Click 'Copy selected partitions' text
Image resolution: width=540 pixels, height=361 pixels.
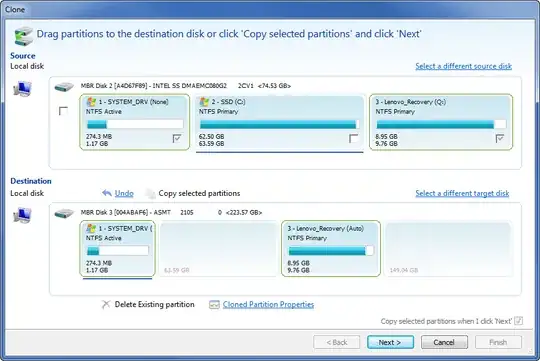tap(199, 193)
